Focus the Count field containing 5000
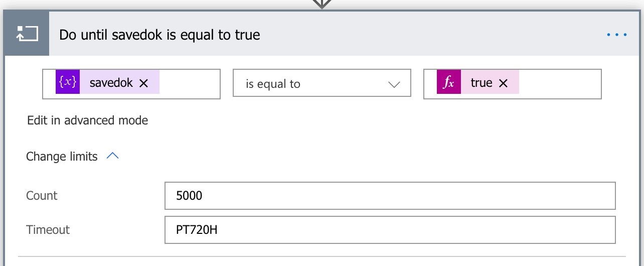Screen dimensions: 644x266 pyautogui.click(x=390, y=196)
